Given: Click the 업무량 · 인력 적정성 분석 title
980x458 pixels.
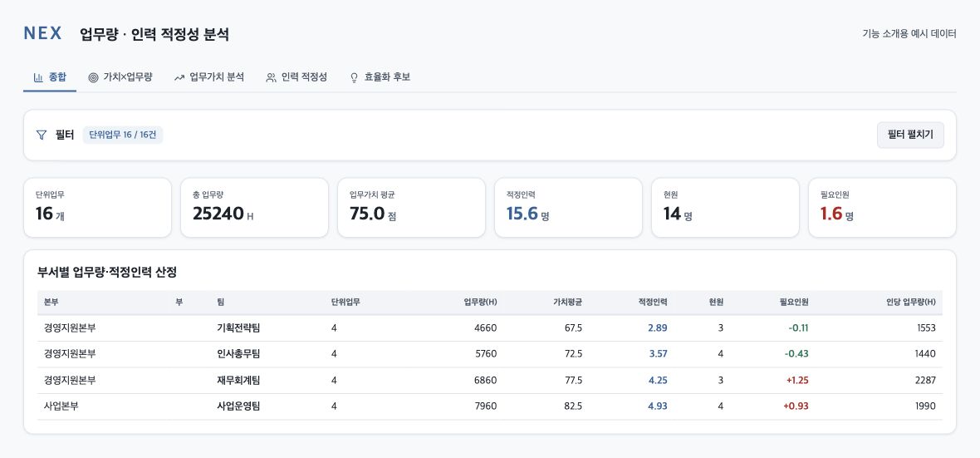Looking at the screenshot, I should pyautogui.click(x=154, y=34).
